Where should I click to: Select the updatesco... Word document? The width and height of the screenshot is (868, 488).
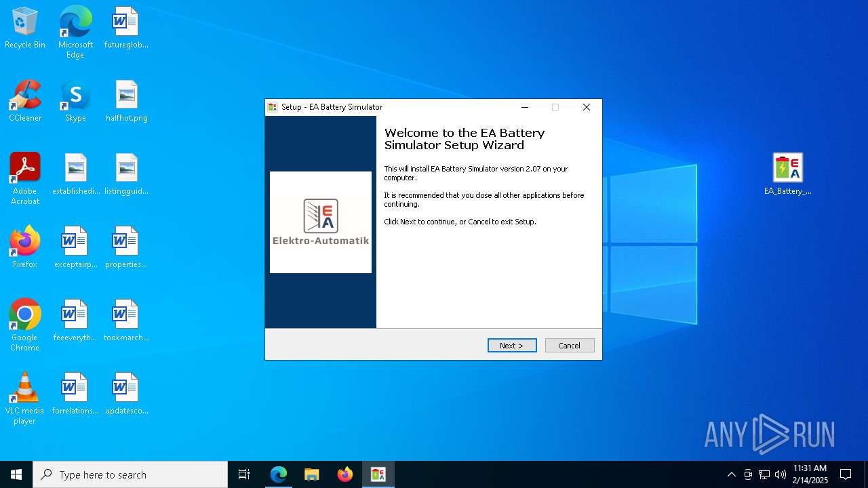(126, 394)
